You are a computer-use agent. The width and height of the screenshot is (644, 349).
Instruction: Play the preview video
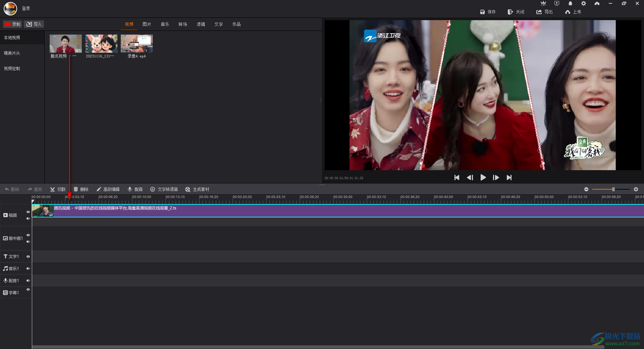point(483,178)
